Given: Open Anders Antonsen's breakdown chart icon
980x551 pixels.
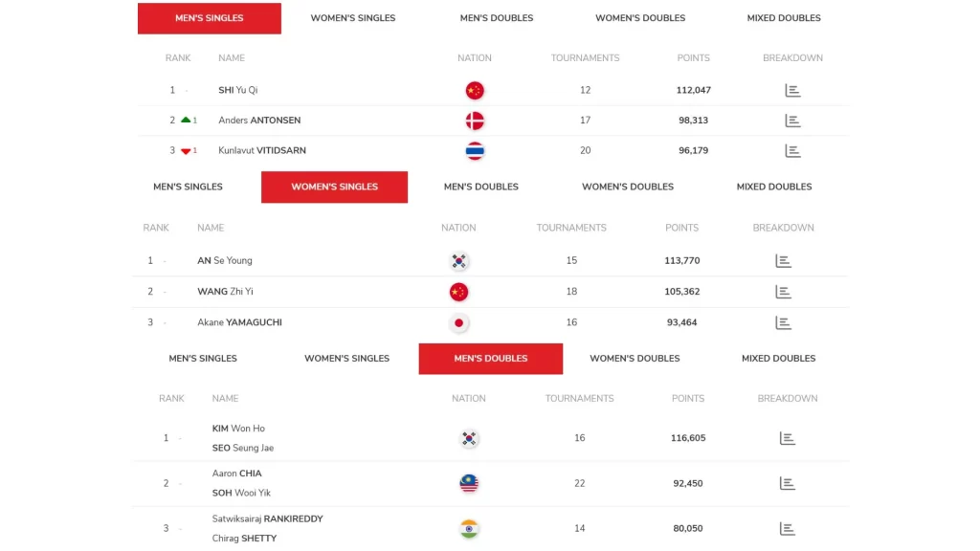Looking at the screenshot, I should pyautogui.click(x=792, y=121).
